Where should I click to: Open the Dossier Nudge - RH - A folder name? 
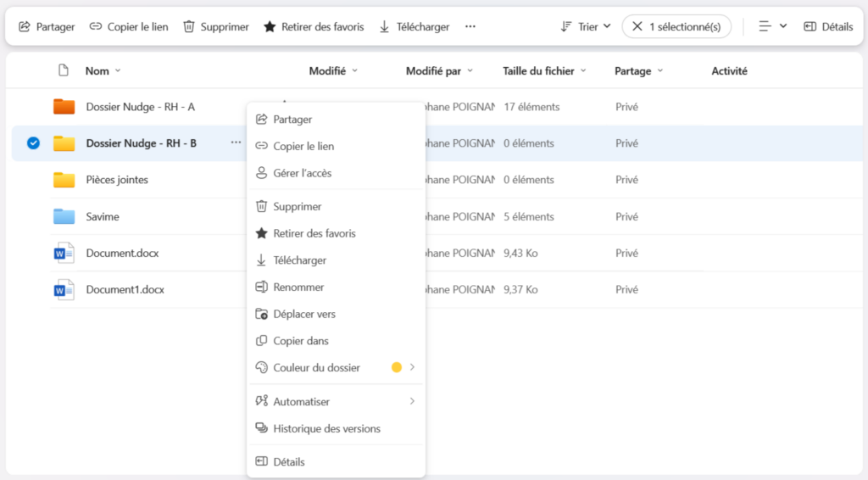point(140,107)
